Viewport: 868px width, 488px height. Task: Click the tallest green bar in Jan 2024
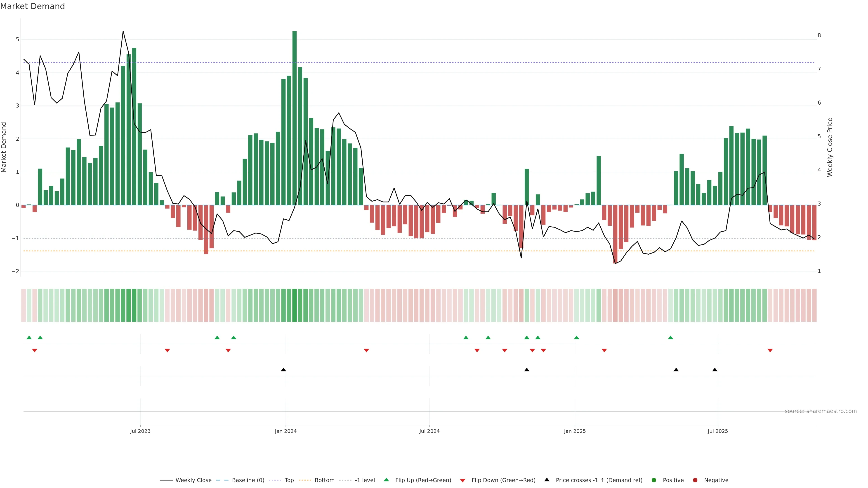point(295,118)
